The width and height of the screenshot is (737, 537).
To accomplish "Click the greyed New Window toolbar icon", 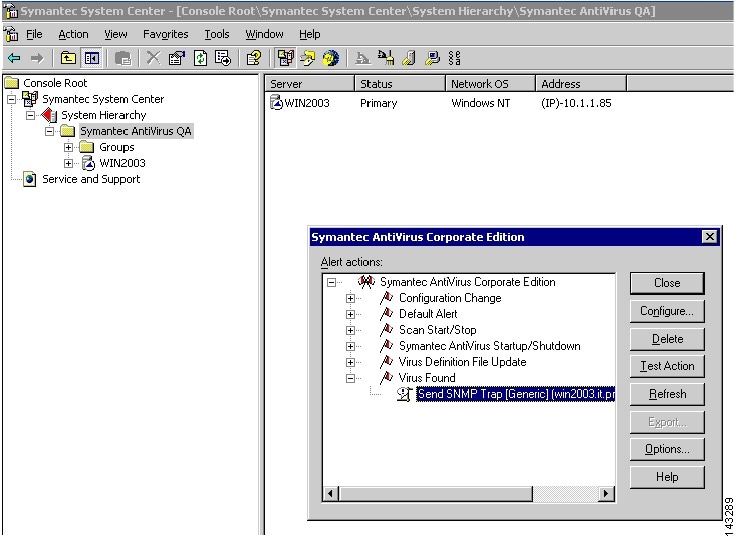I will pos(123,58).
